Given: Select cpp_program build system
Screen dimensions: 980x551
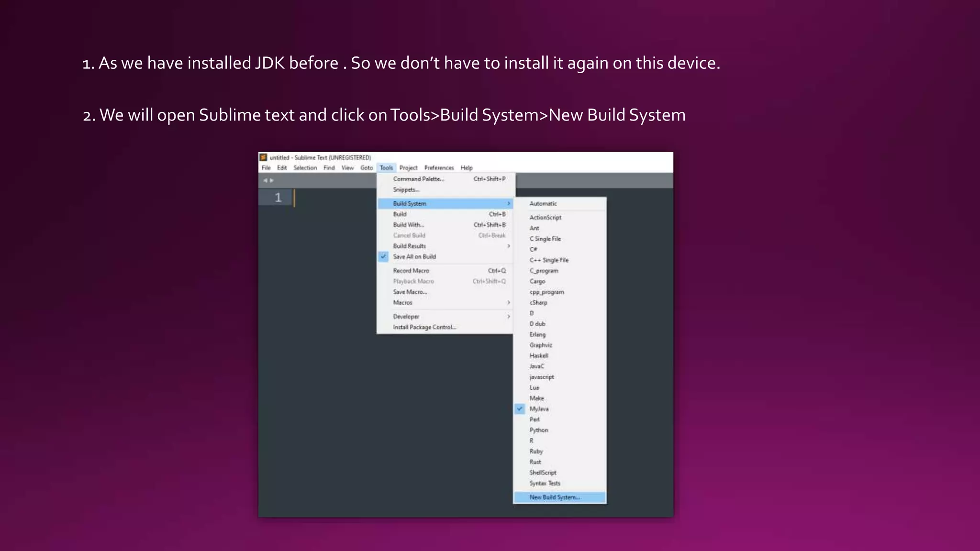Looking at the screenshot, I should 560,292.
